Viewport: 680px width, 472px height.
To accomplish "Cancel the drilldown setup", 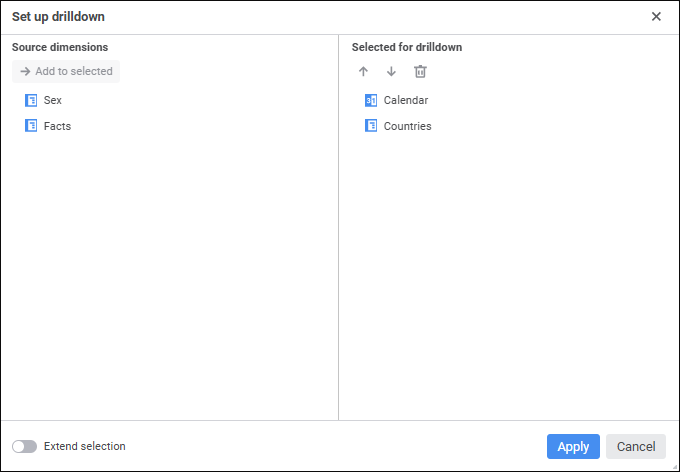I will pyautogui.click(x=636, y=447).
